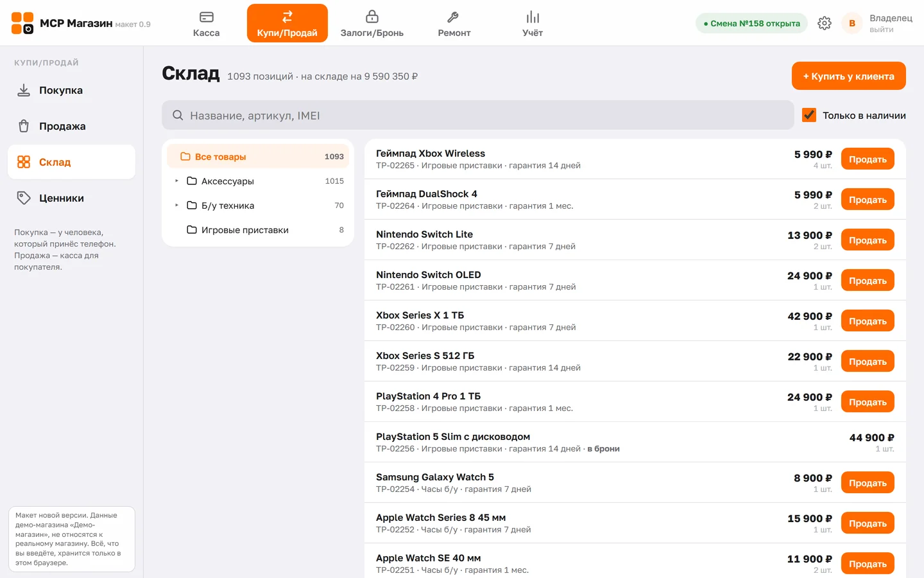Viewport: 924px width, 578px height.
Task: Open PlayStation 5 Slim с дисководом row
Action: point(635,442)
